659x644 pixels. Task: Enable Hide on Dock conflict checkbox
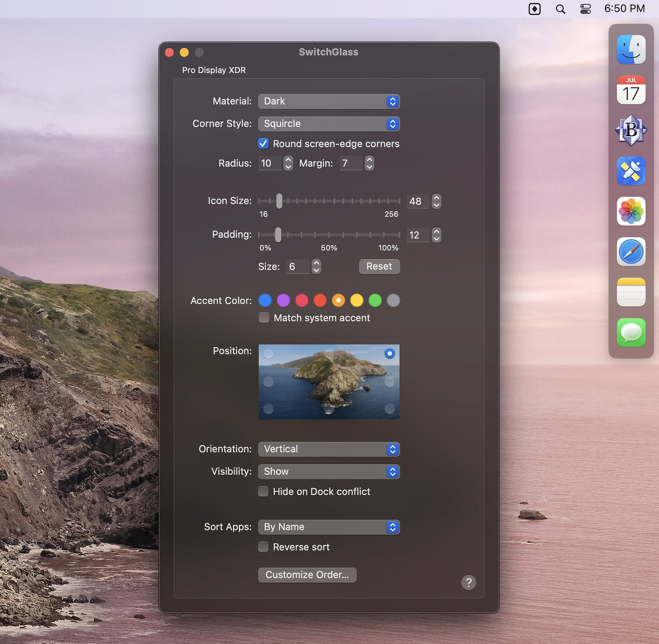[x=263, y=491]
